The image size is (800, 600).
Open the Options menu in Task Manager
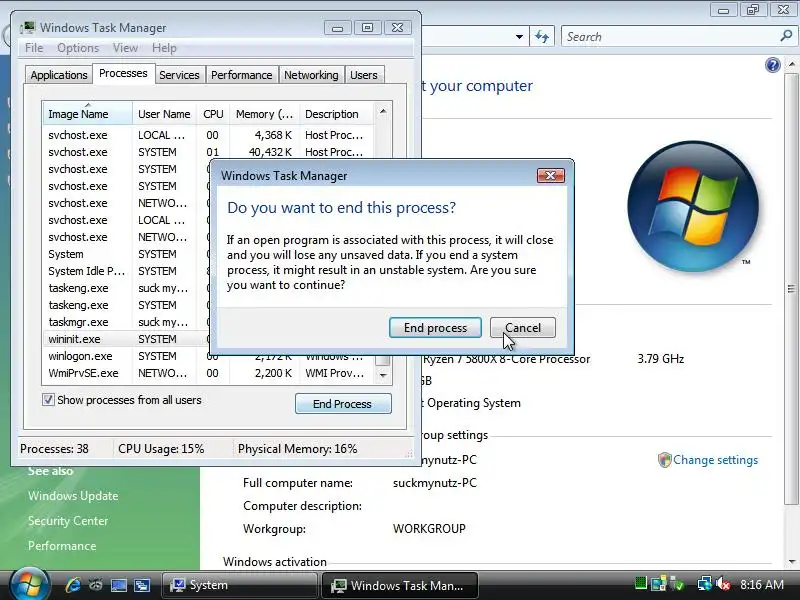coord(78,48)
